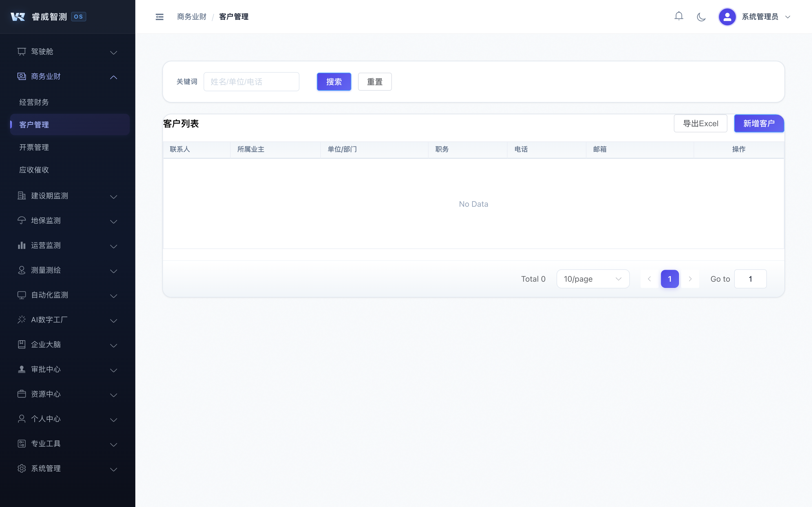Click the 睿威智测 logo icon

pos(18,17)
